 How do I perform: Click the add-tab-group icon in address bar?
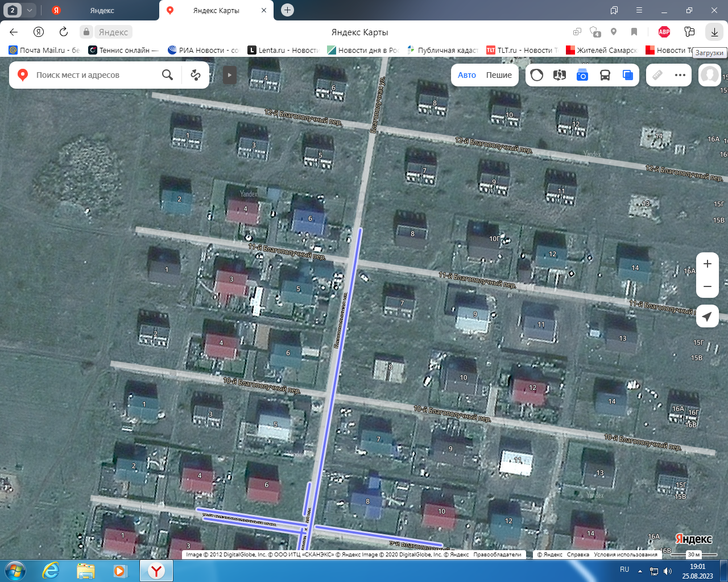click(x=577, y=32)
